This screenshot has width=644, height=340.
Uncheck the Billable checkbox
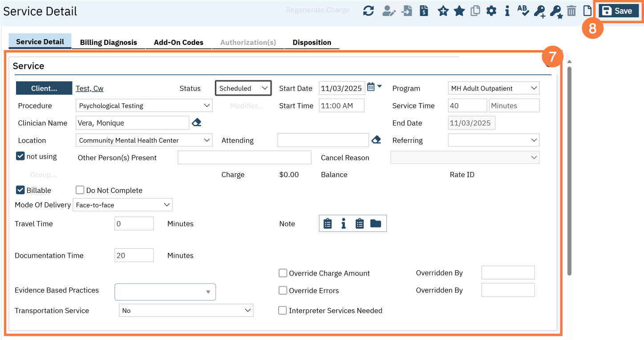click(20, 190)
